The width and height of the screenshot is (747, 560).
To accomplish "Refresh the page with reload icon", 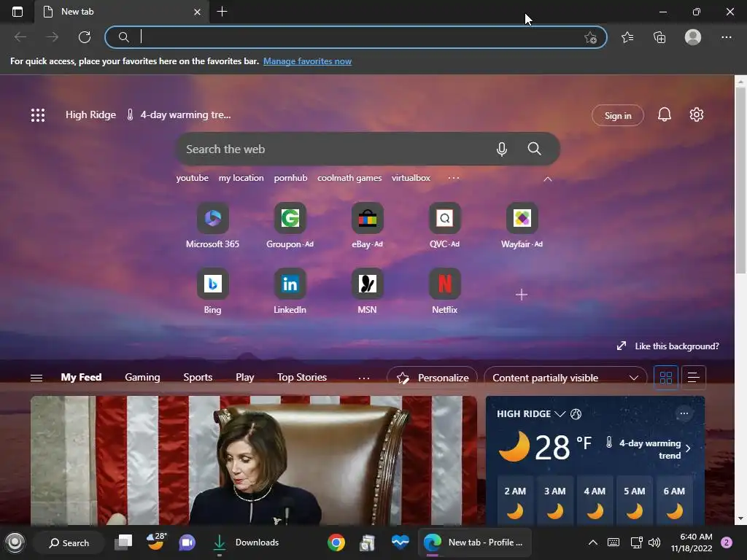I will point(85,37).
